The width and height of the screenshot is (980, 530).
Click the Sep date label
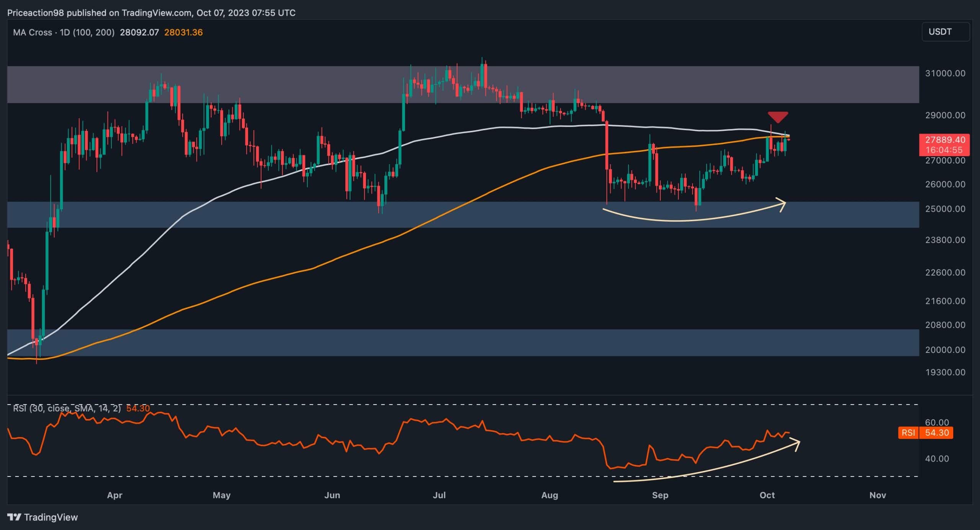(660, 495)
